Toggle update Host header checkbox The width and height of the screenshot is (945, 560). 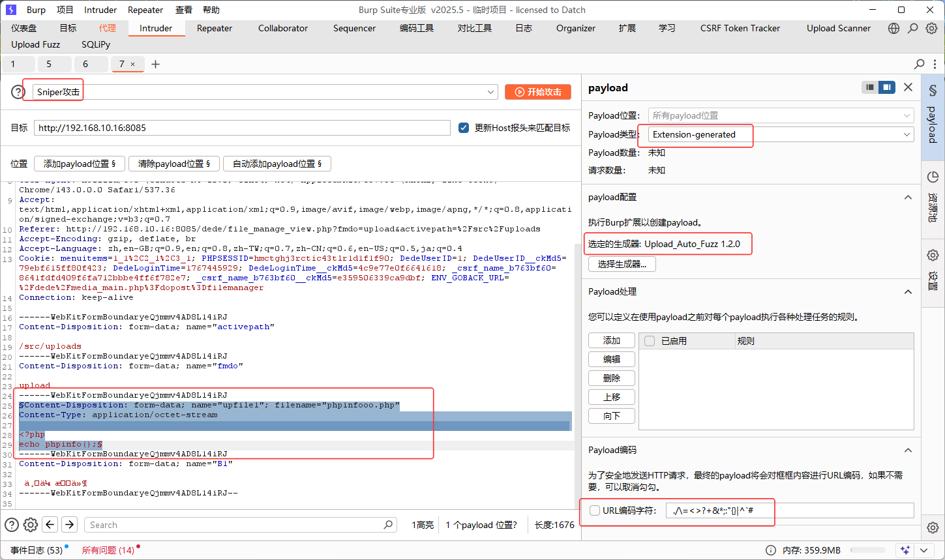(x=464, y=128)
